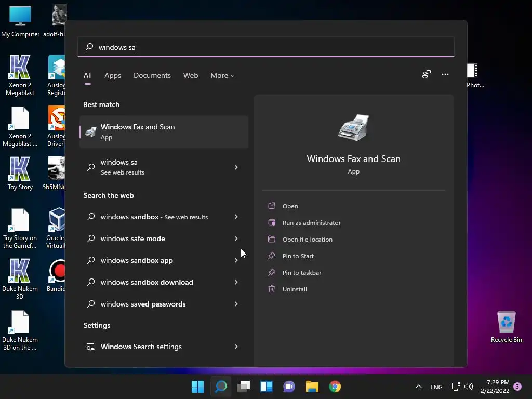
Task: Expand the More filter dropdown
Action: click(x=222, y=75)
